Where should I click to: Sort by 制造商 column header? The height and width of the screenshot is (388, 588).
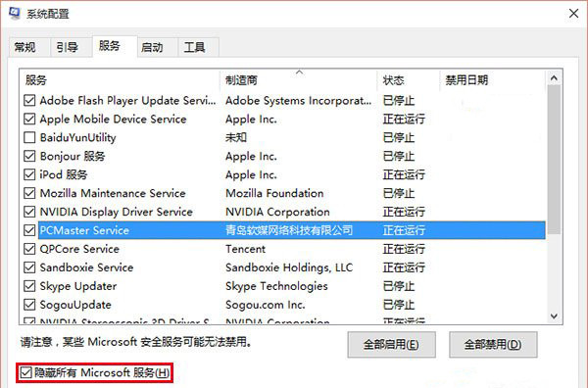(x=298, y=79)
